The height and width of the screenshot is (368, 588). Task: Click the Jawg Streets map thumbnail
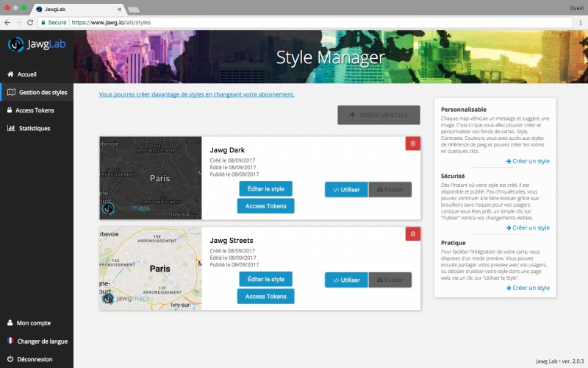(151, 268)
